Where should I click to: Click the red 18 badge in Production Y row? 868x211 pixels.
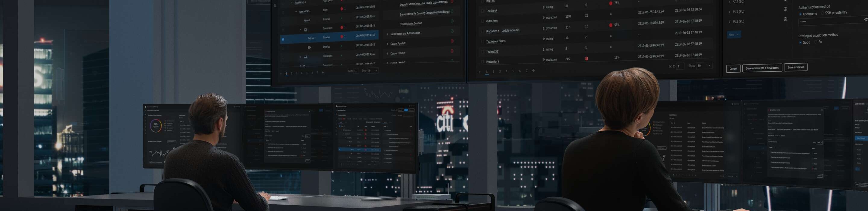pyautogui.click(x=587, y=59)
